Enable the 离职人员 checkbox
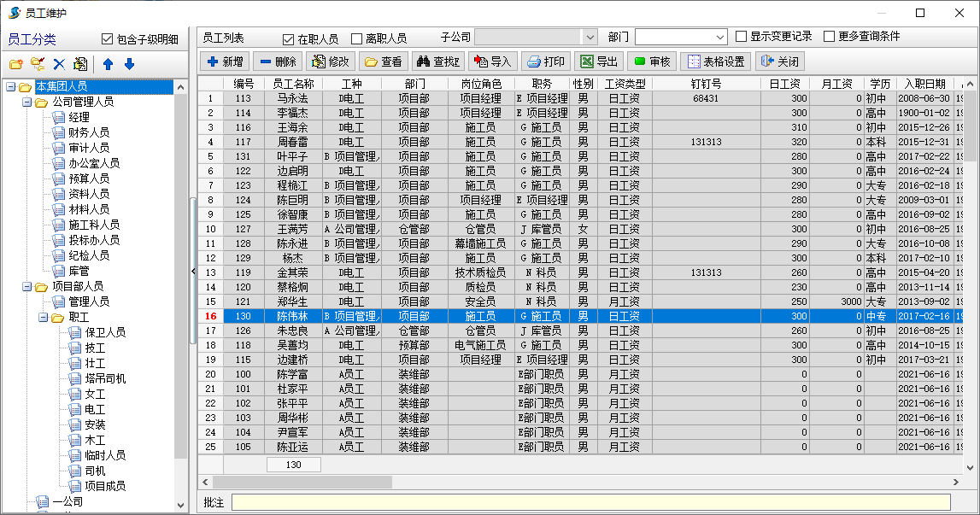The image size is (980, 515). (x=357, y=39)
